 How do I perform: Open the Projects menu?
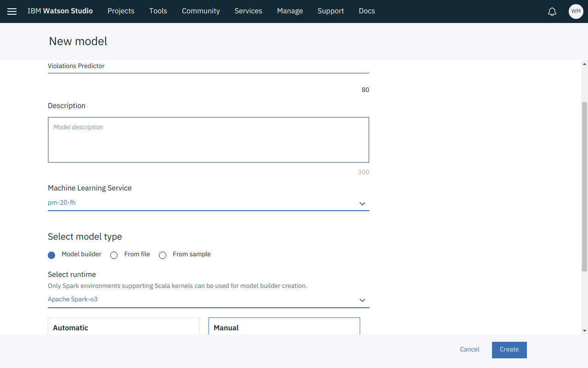click(x=121, y=11)
